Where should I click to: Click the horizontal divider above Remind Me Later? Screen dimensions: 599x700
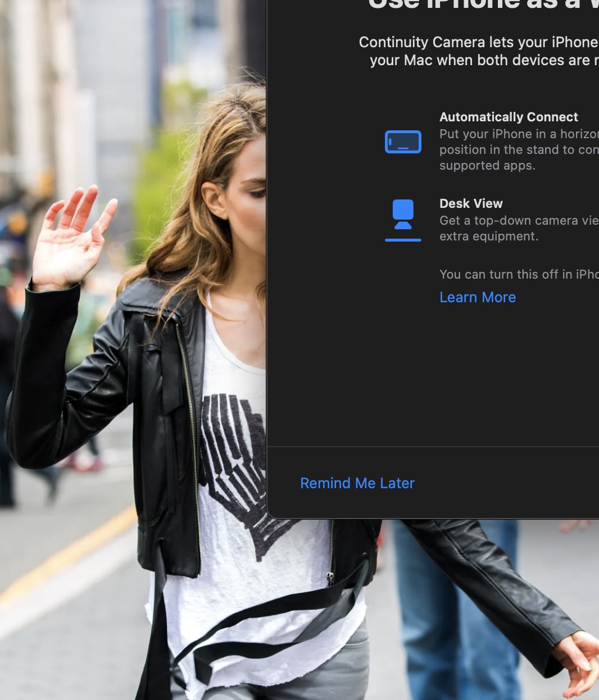coord(433,447)
